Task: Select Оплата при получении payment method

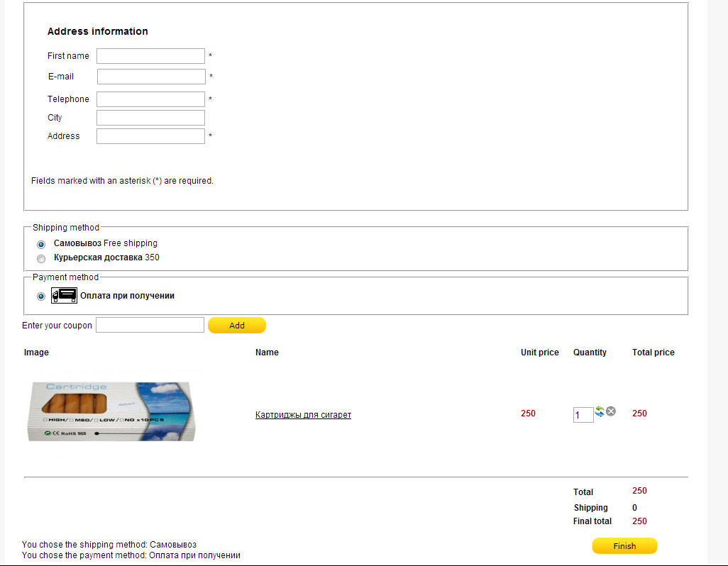Action: [41, 296]
